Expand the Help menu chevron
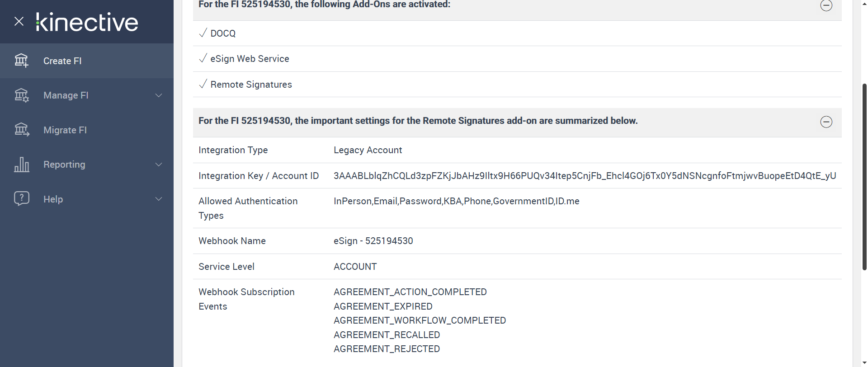Viewport: 868px width, 367px height. 159,199
